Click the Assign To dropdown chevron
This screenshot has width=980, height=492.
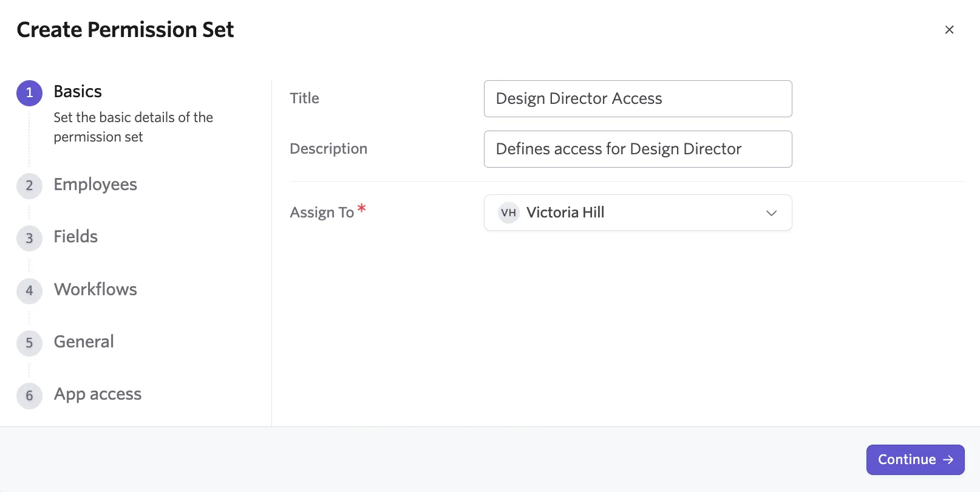[771, 213]
